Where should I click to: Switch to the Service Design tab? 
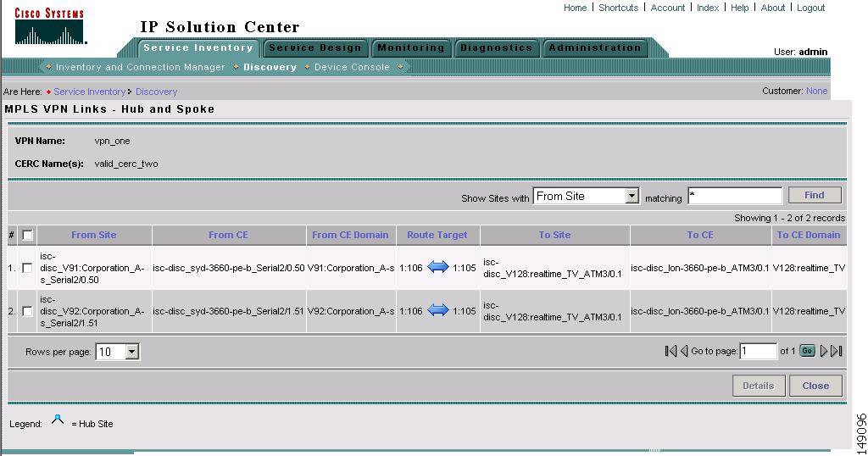315,47
